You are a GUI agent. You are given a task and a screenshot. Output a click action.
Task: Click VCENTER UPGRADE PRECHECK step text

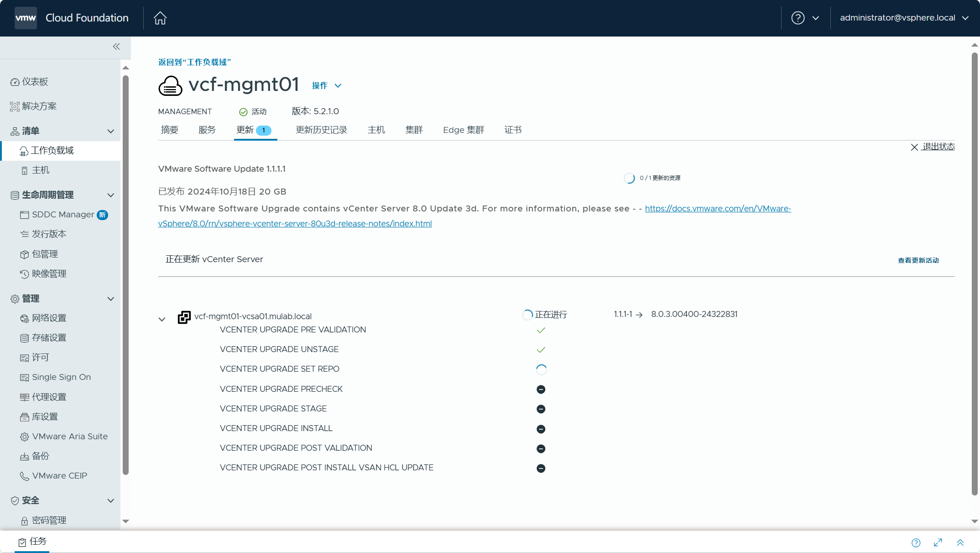pyautogui.click(x=281, y=389)
